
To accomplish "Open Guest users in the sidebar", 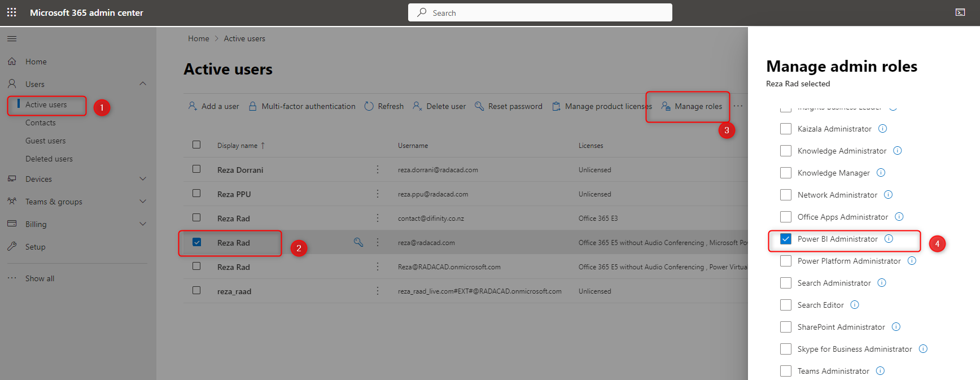I will [45, 141].
